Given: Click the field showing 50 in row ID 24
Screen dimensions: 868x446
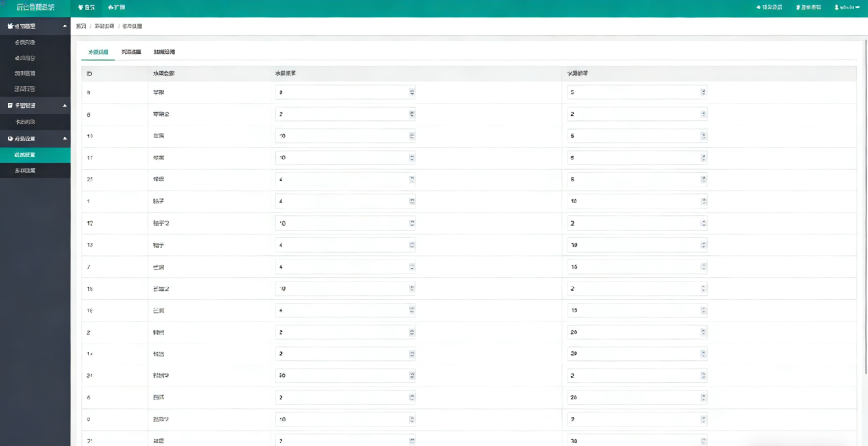Looking at the screenshot, I should tap(339, 375).
